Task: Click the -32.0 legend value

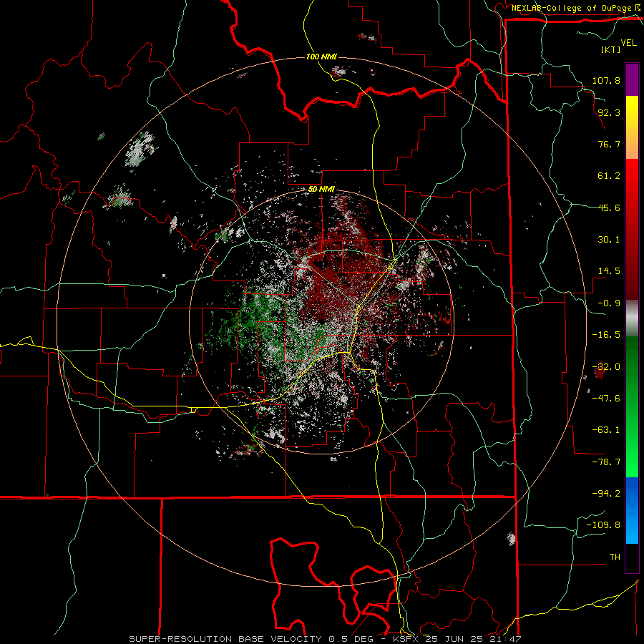Action: (606, 367)
